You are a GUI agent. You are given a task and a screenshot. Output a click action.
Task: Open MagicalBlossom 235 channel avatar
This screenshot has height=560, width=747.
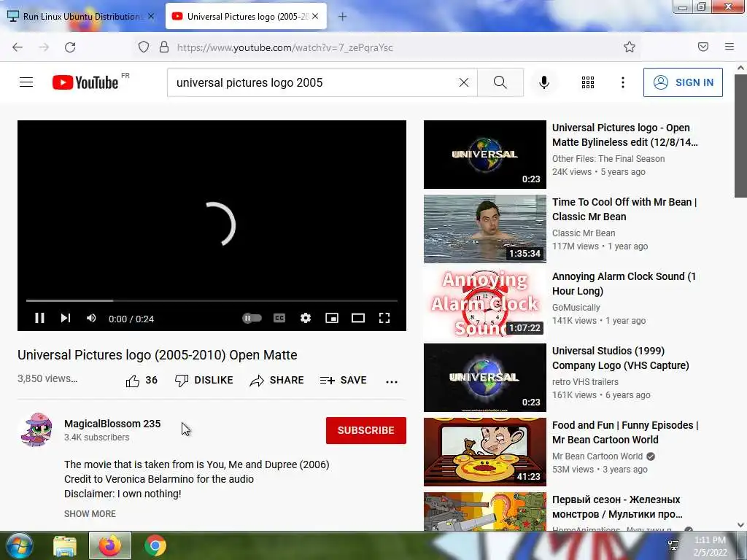pyautogui.click(x=36, y=430)
